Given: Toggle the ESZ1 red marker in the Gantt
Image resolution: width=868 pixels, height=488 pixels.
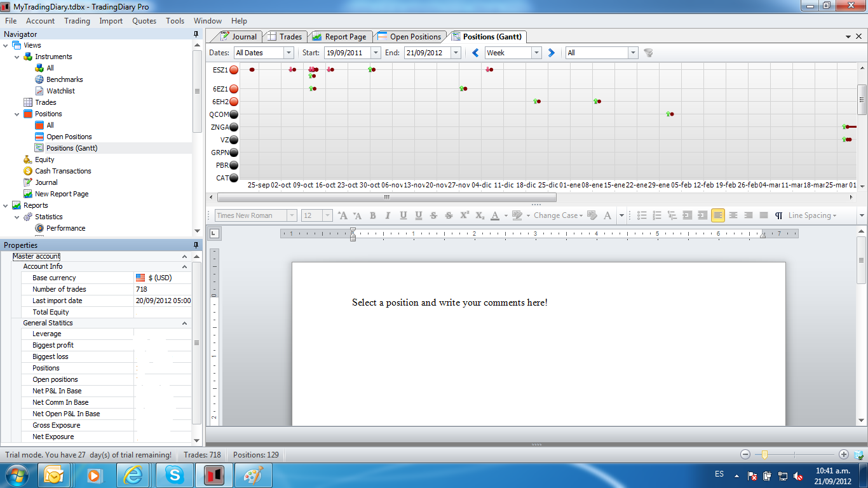Looking at the screenshot, I should coord(234,70).
